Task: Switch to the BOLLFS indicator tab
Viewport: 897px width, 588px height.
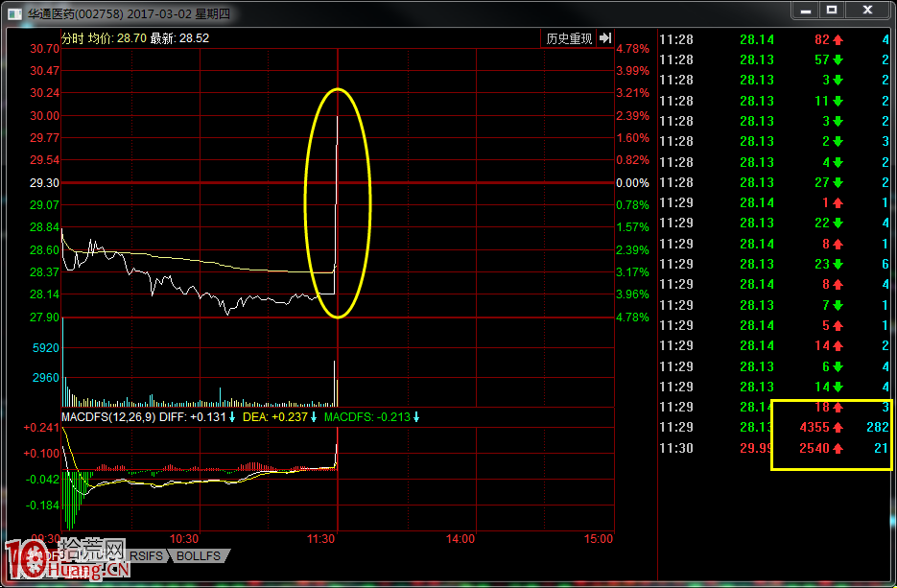Action: 199,555
